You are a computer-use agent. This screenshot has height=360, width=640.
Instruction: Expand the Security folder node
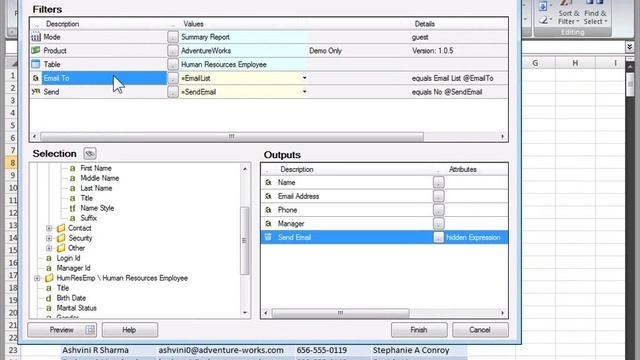pos(49,238)
